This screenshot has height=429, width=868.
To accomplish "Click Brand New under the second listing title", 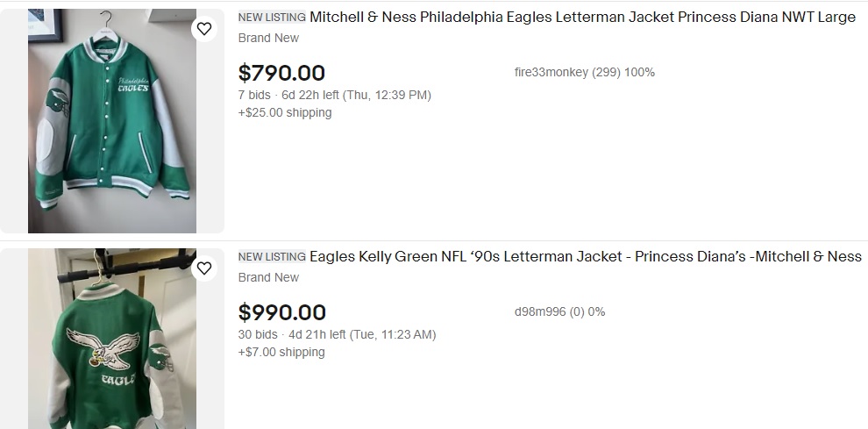I will 268,277.
